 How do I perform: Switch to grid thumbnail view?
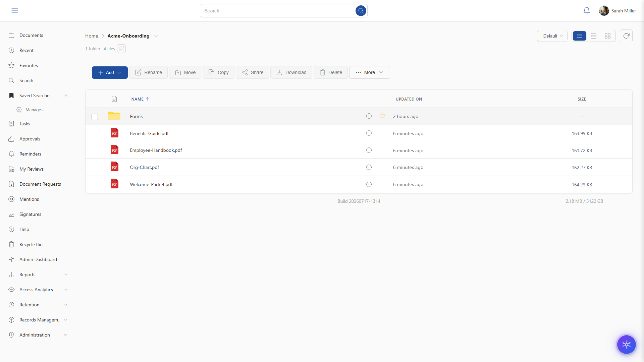tap(607, 36)
